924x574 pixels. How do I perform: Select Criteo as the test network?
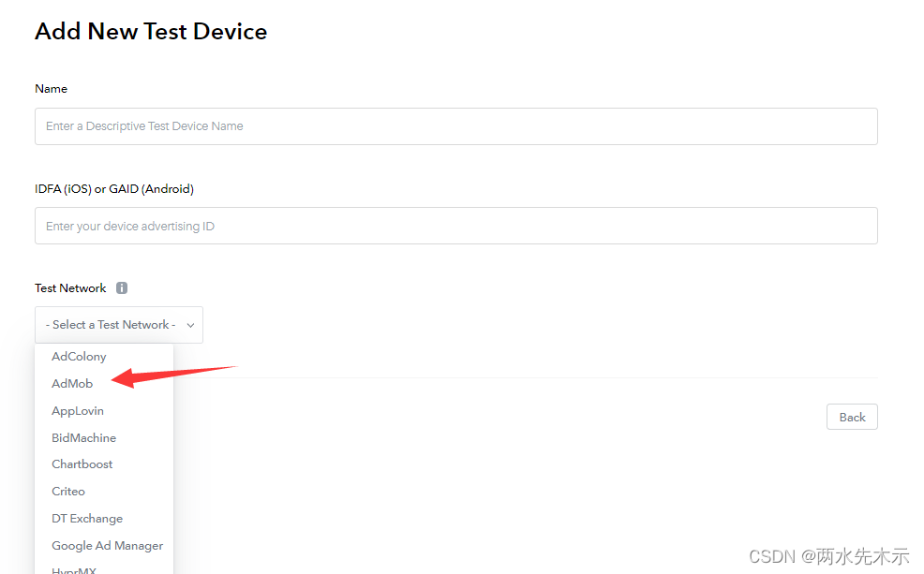67,491
